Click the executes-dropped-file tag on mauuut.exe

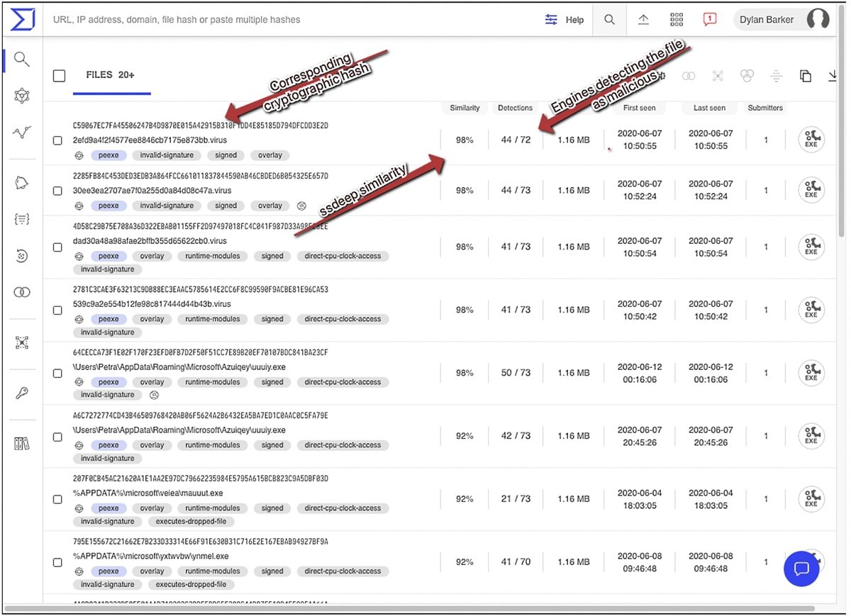(x=191, y=522)
